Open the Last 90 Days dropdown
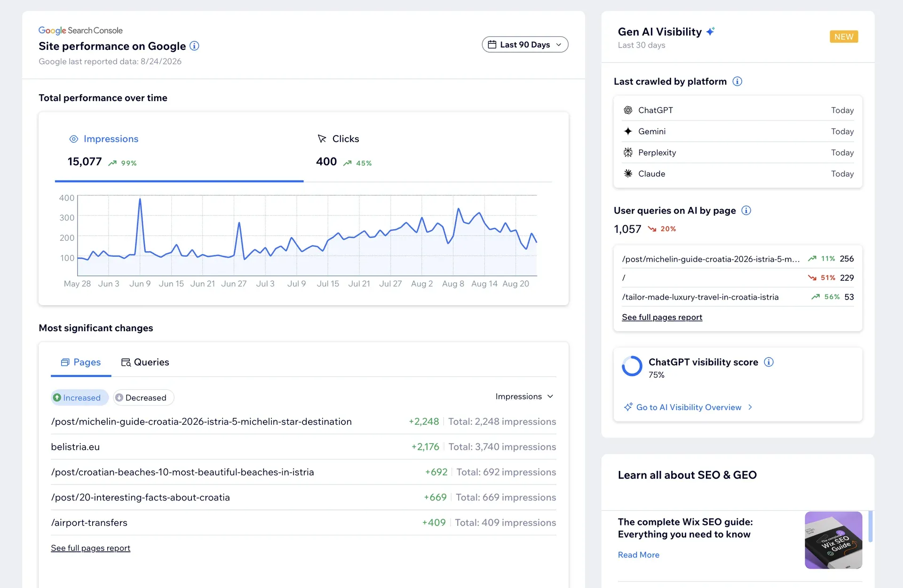903x588 pixels. [x=525, y=45]
